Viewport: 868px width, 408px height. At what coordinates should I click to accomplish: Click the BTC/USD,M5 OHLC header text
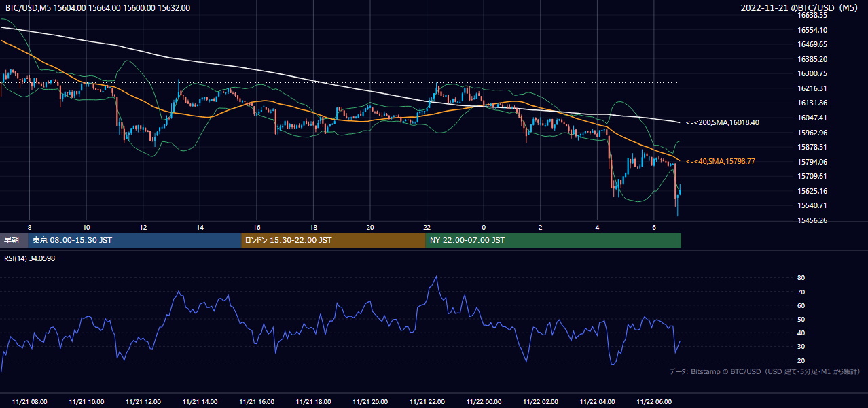click(x=98, y=7)
